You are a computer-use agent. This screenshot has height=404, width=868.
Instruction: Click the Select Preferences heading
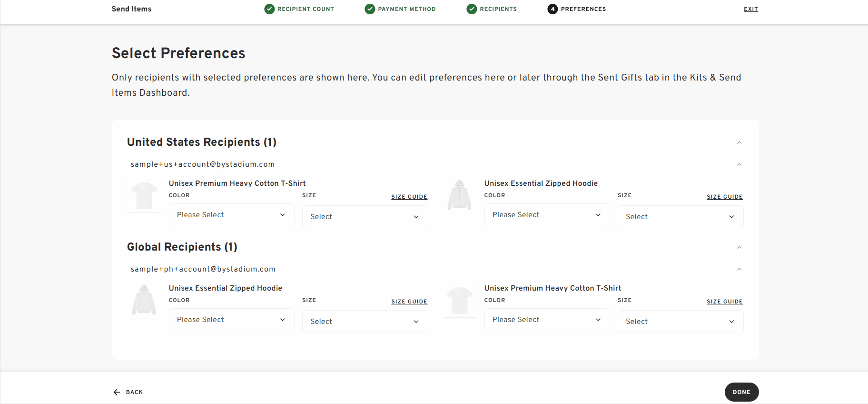pyautogui.click(x=178, y=53)
